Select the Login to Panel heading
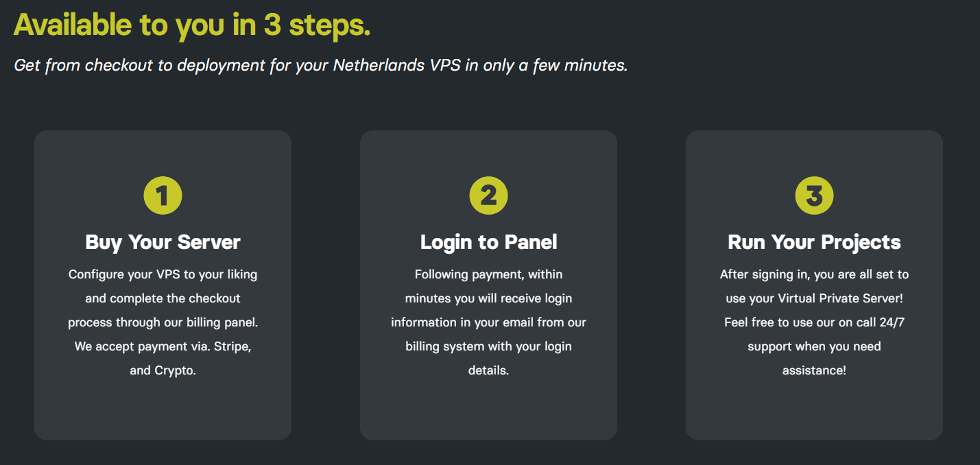980x465 pixels. [488, 242]
